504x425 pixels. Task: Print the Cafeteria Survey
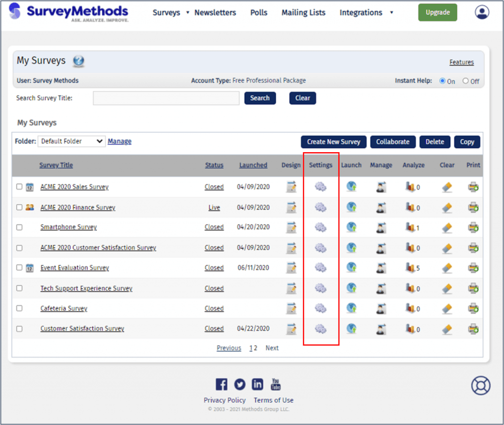[473, 308]
